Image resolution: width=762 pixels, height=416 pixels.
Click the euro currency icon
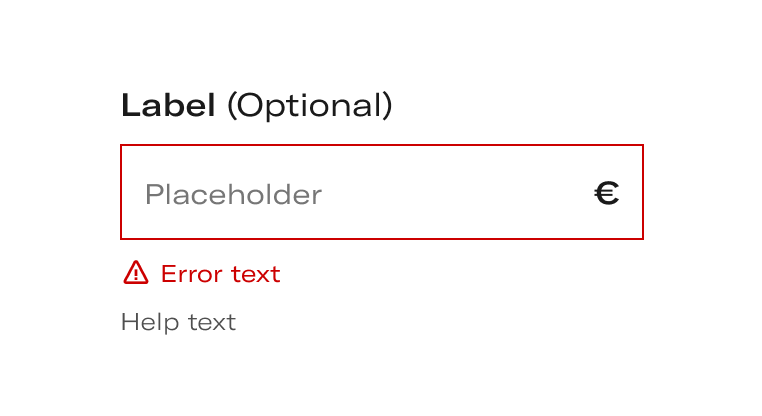click(606, 193)
